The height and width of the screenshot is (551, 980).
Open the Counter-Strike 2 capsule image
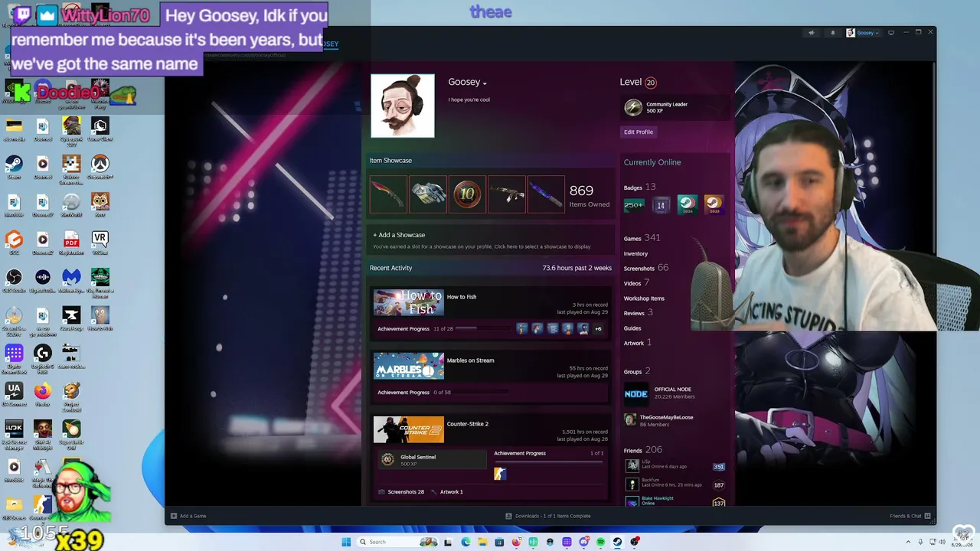coord(409,429)
